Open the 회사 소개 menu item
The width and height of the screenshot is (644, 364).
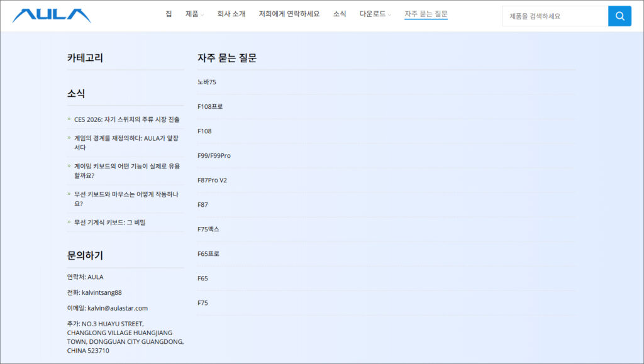tap(231, 14)
